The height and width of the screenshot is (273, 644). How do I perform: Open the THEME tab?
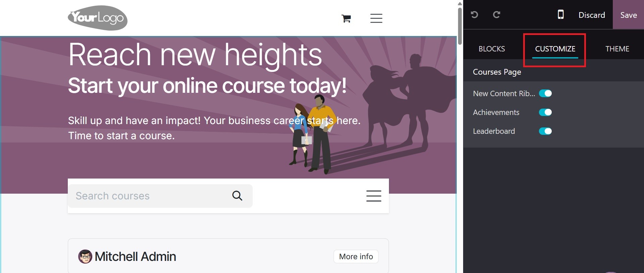617,49
